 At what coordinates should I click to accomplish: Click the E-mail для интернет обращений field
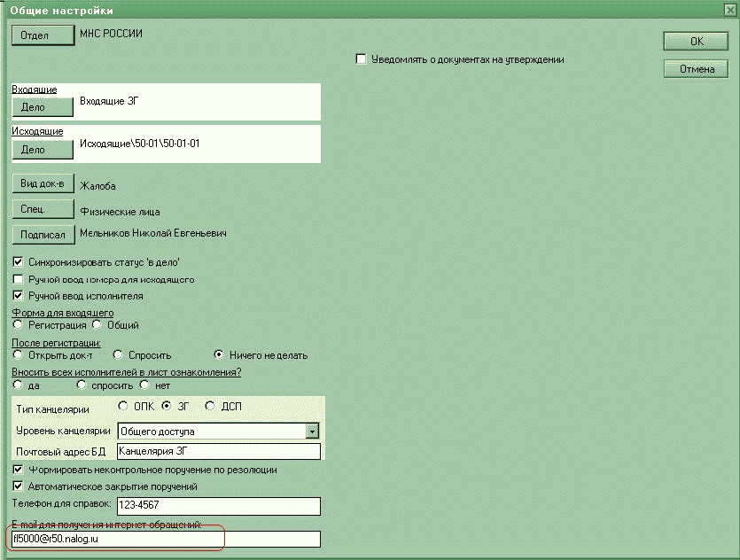(164, 539)
